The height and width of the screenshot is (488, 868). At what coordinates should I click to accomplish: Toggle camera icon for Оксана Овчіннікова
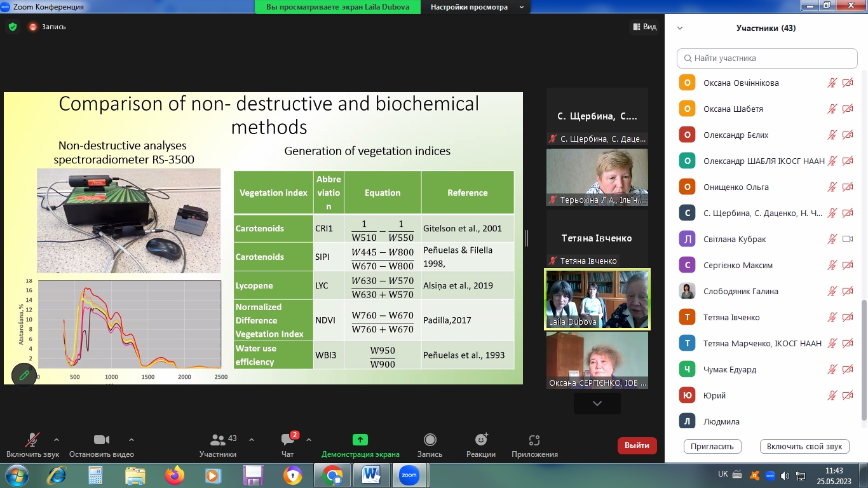click(847, 83)
